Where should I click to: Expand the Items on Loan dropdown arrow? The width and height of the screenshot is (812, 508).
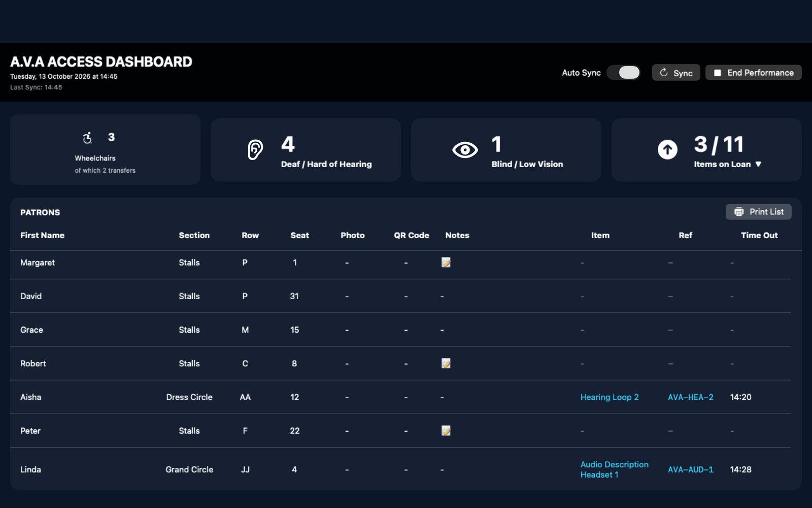[758, 164]
